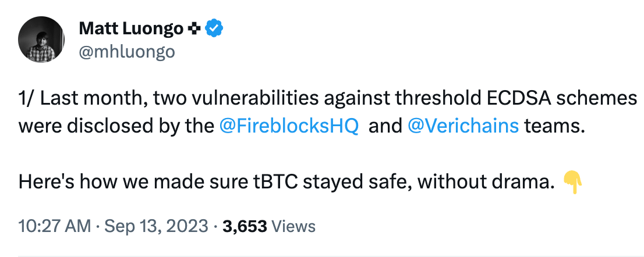Open the Matt Luongo display name
This screenshot has width=644, height=257.
click(130, 28)
